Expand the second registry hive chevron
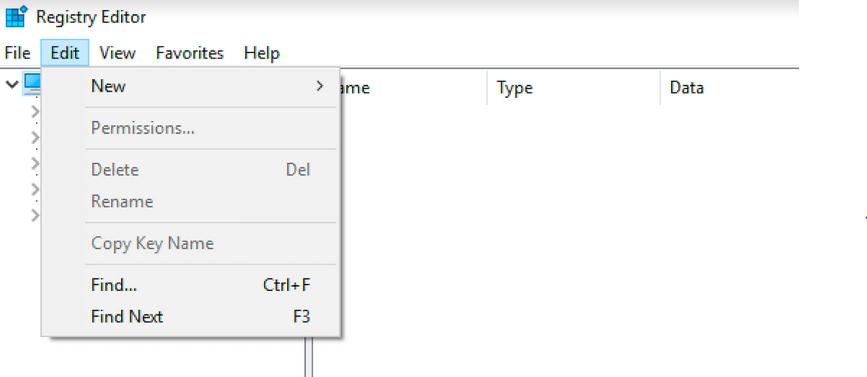This screenshot has width=867, height=377. (x=35, y=137)
